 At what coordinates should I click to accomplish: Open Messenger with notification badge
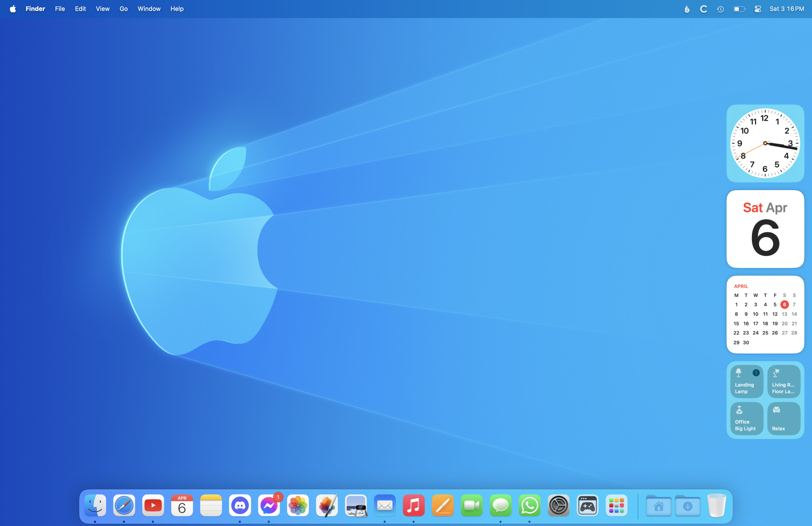pos(269,506)
